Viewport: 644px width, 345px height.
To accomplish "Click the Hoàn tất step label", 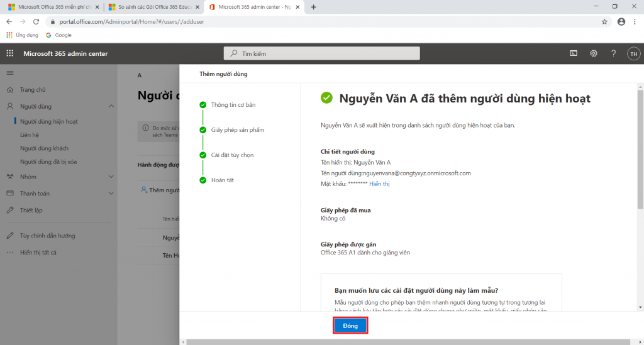I will pyautogui.click(x=222, y=180).
